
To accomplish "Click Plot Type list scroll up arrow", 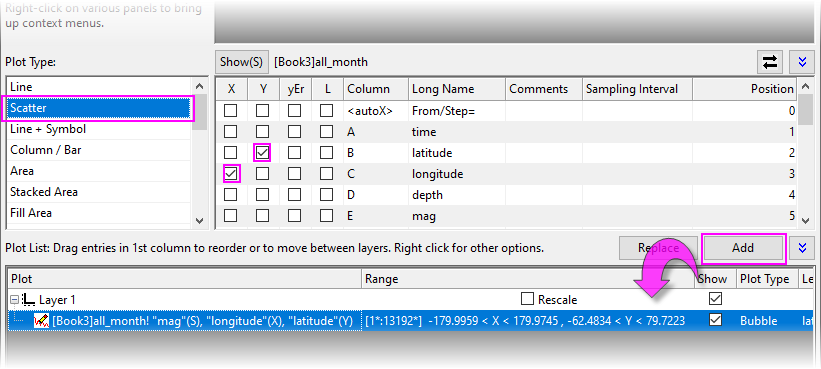I will pyautogui.click(x=199, y=86).
